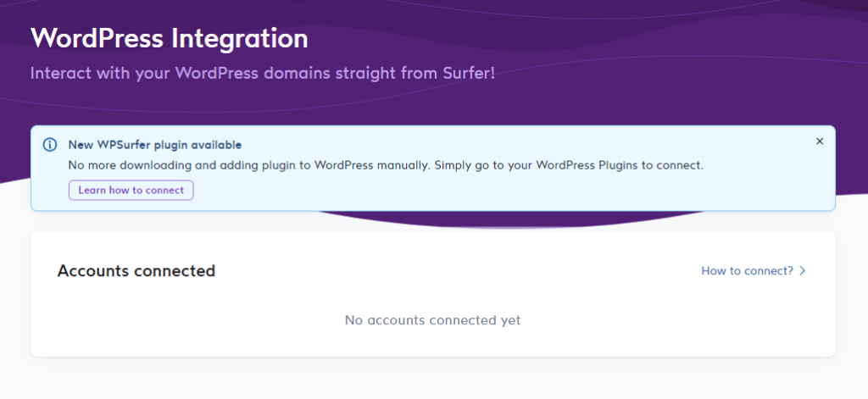Dismiss the WPSurfer plugin notice with X
This screenshot has height=399, width=868.
(x=820, y=141)
